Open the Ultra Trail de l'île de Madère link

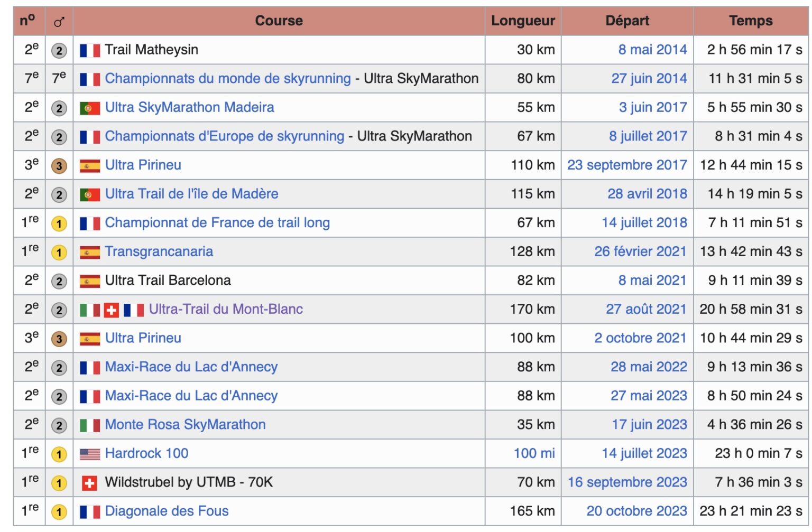pyautogui.click(x=192, y=194)
